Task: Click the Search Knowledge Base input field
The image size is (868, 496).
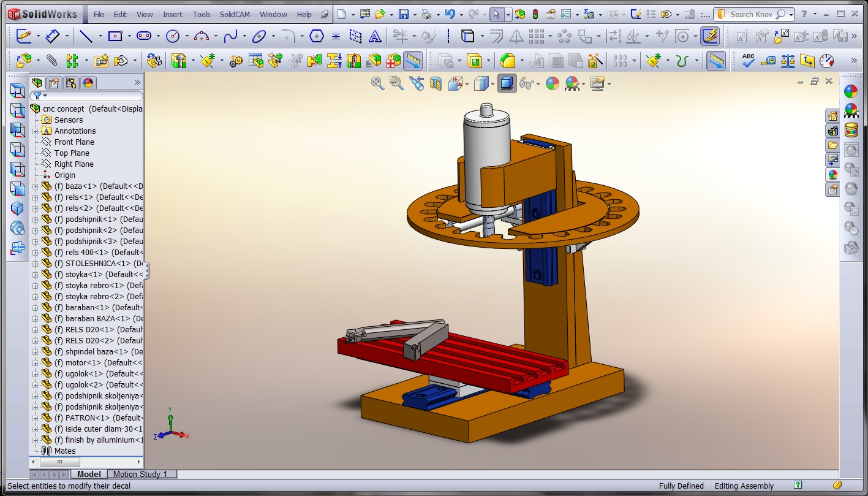Action: coord(750,13)
